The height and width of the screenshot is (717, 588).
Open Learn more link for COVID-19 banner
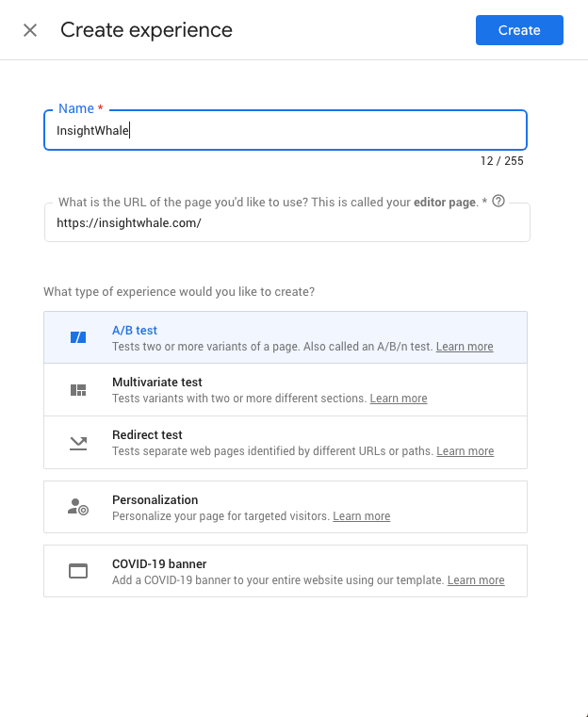point(476,580)
